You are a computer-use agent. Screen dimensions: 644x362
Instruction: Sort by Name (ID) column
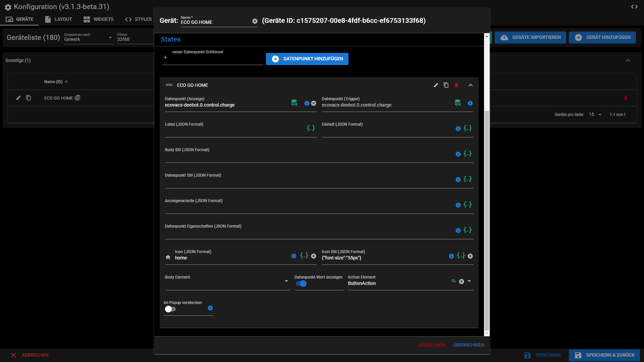pos(56,82)
